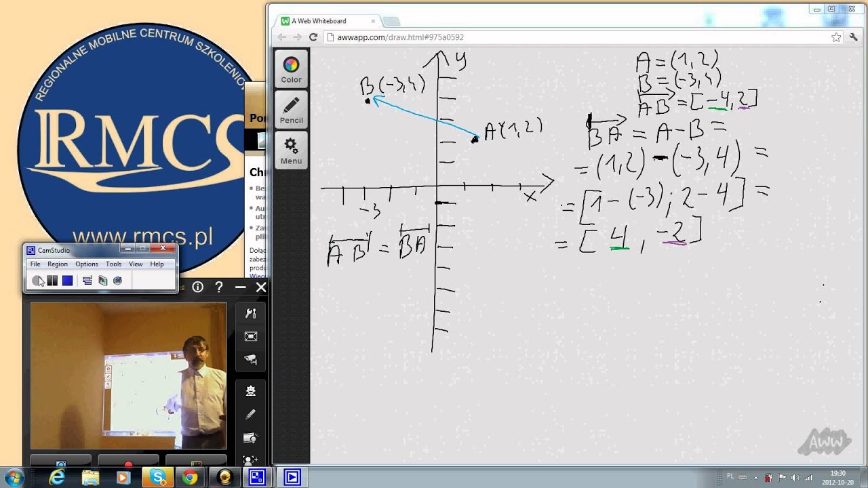Open webcam settings wrench icon

(x=251, y=313)
